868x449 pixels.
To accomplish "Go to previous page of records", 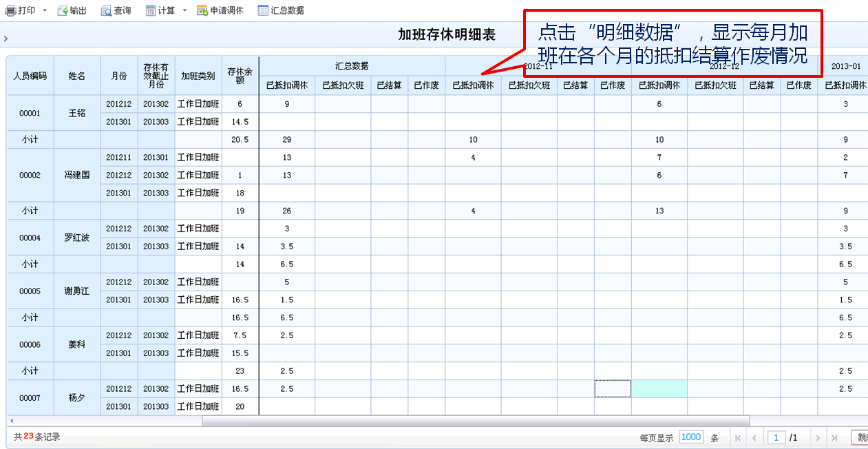I will click(754, 437).
